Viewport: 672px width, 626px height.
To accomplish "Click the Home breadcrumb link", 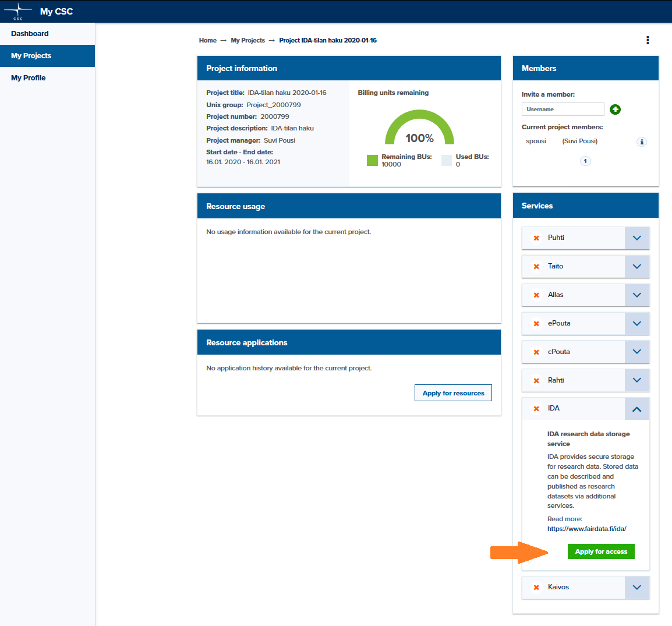I will 208,40.
